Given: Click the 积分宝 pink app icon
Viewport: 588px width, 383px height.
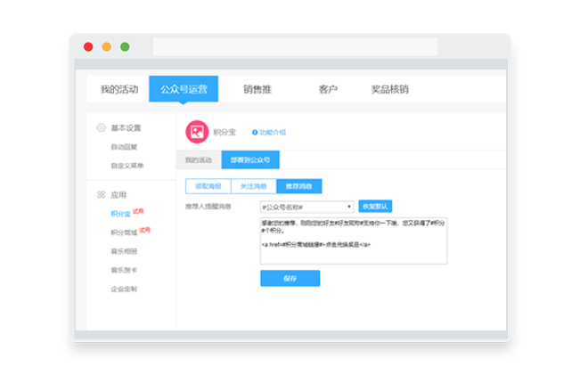Looking at the screenshot, I should (197, 132).
